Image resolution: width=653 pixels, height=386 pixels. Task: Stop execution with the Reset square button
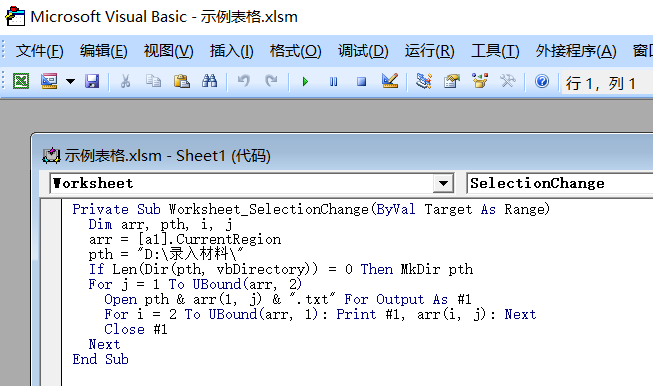tap(361, 81)
